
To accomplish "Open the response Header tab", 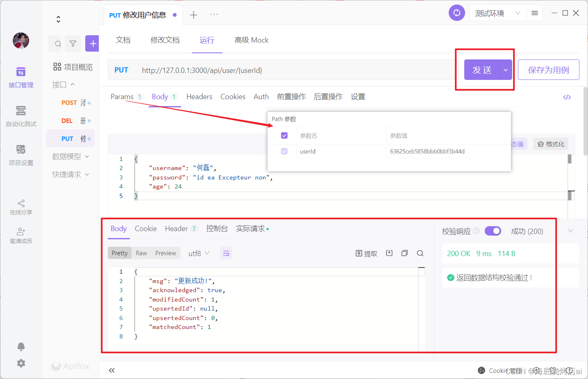I will point(181,229).
